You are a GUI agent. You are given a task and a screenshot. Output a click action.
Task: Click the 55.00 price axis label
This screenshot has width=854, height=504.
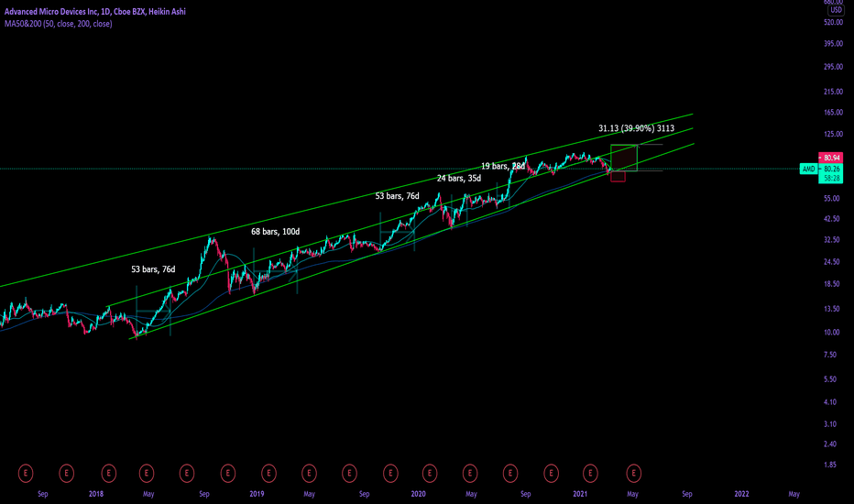(x=832, y=199)
